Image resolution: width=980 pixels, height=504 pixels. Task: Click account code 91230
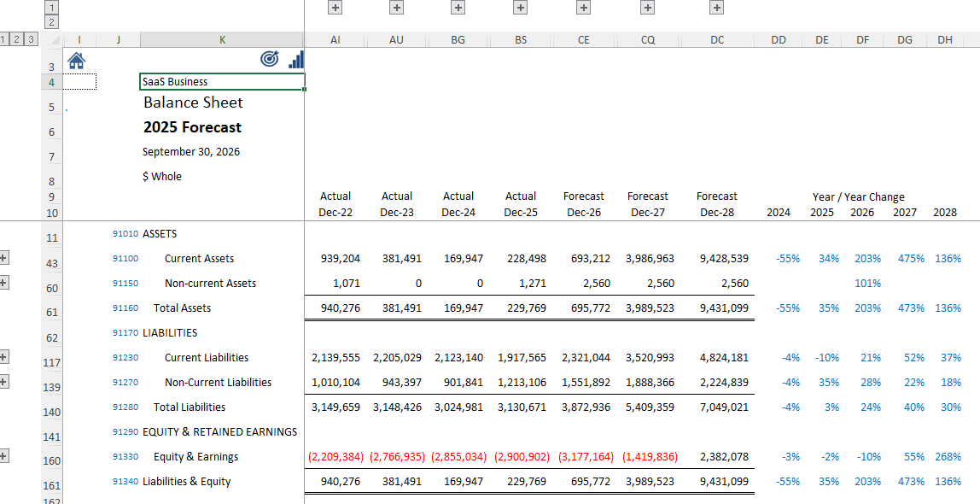pos(125,358)
